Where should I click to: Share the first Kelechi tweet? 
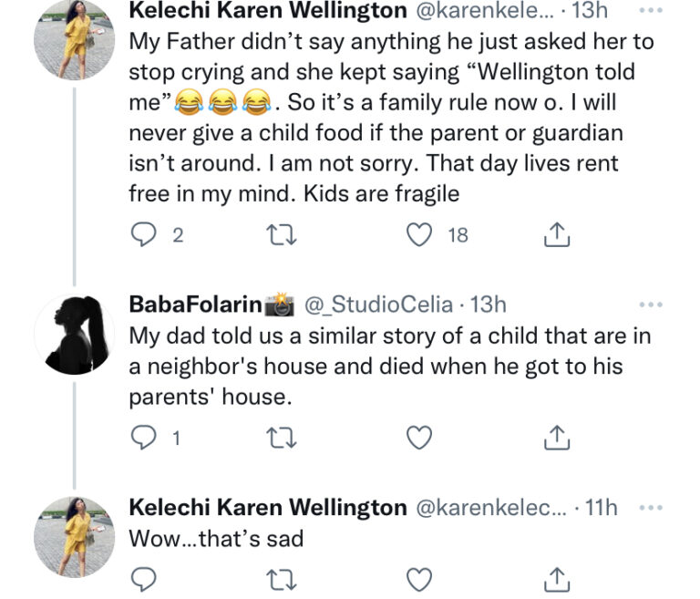click(x=556, y=235)
